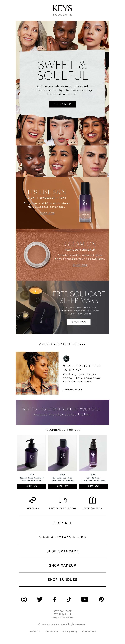Select the Afterpay logo icon
This screenshot has height=644, width=125.
33,500
